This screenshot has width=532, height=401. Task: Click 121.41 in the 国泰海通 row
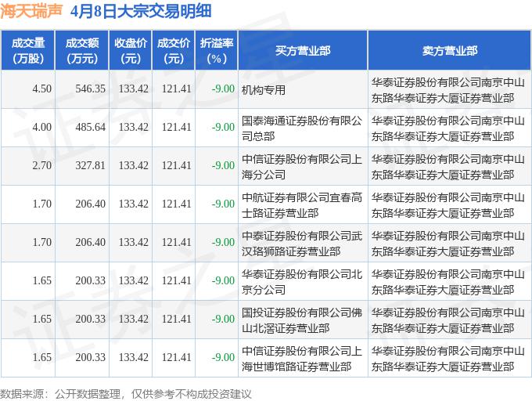tap(177, 128)
